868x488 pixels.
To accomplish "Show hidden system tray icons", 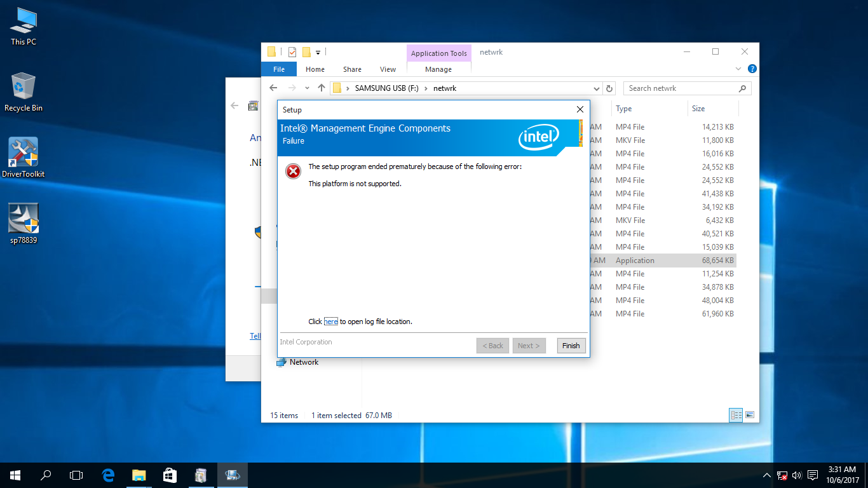I will tap(767, 475).
